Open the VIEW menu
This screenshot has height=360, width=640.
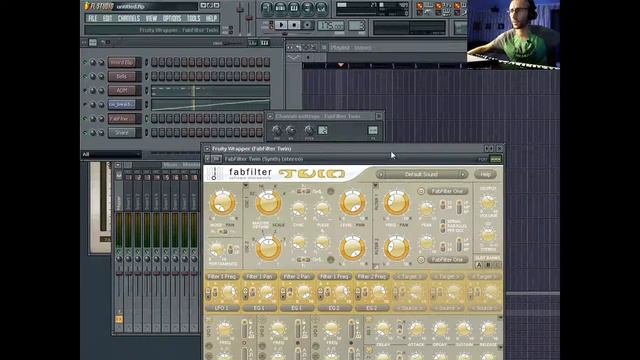(x=151, y=18)
